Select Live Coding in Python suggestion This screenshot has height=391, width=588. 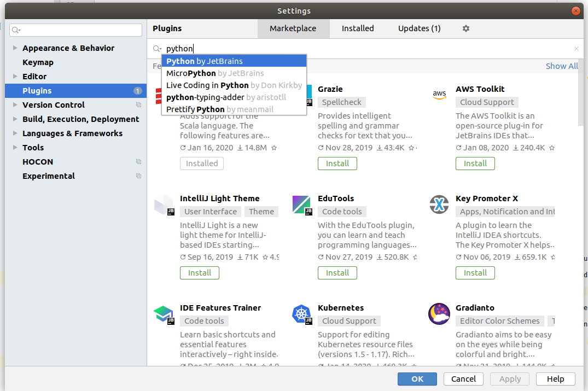click(x=234, y=85)
